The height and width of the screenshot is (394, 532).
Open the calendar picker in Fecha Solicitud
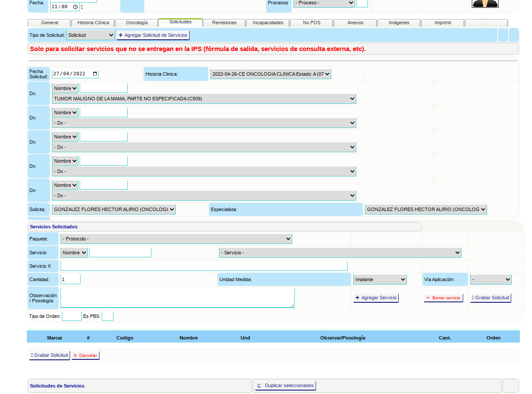(x=95, y=74)
